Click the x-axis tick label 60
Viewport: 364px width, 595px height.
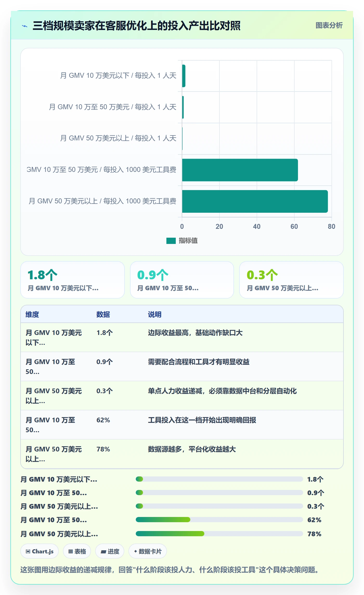(x=294, y=227)
